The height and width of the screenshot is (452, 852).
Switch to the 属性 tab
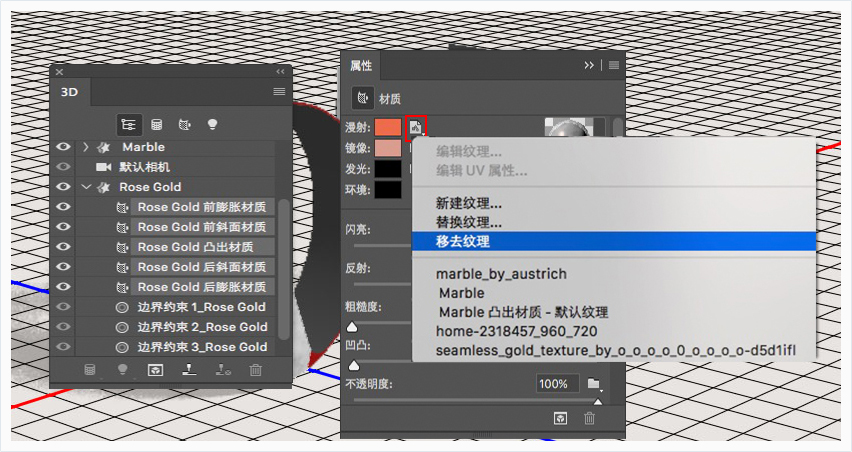tap(361, 66)
